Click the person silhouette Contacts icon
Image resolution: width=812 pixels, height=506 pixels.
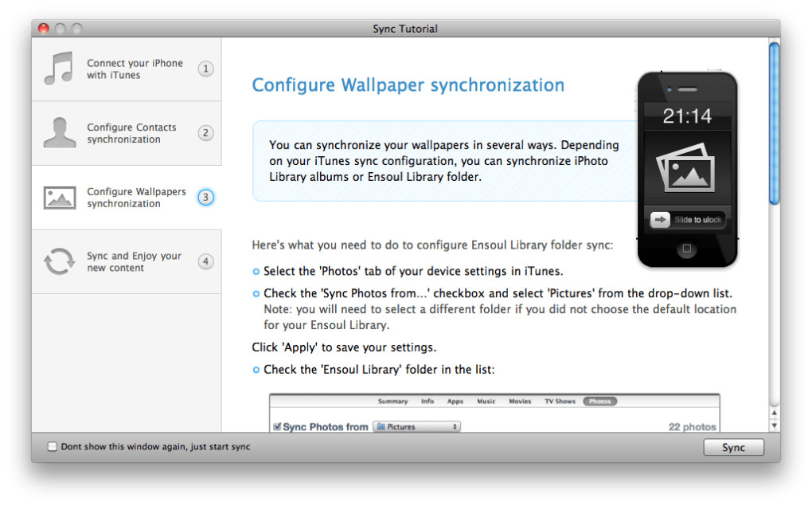pyautogui.click(x=60, y=133)
